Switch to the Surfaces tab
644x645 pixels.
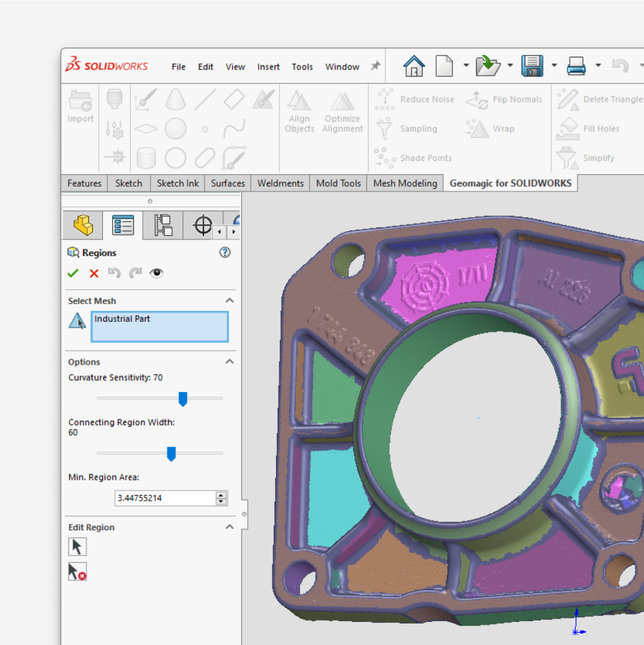[228, 183]
